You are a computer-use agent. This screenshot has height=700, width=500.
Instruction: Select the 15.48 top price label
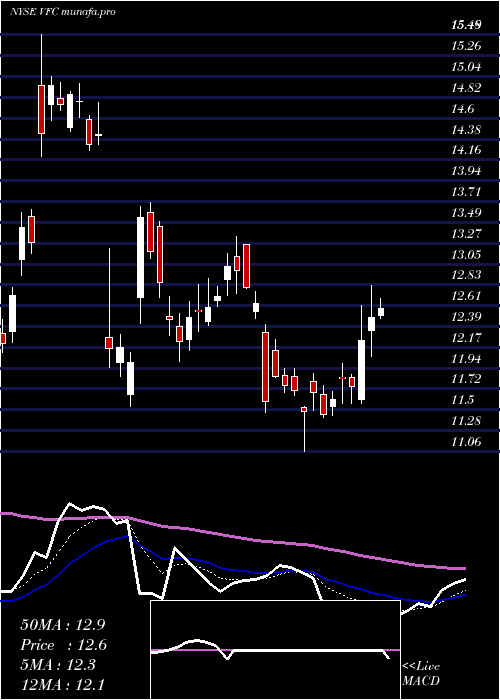click(466, 25)
